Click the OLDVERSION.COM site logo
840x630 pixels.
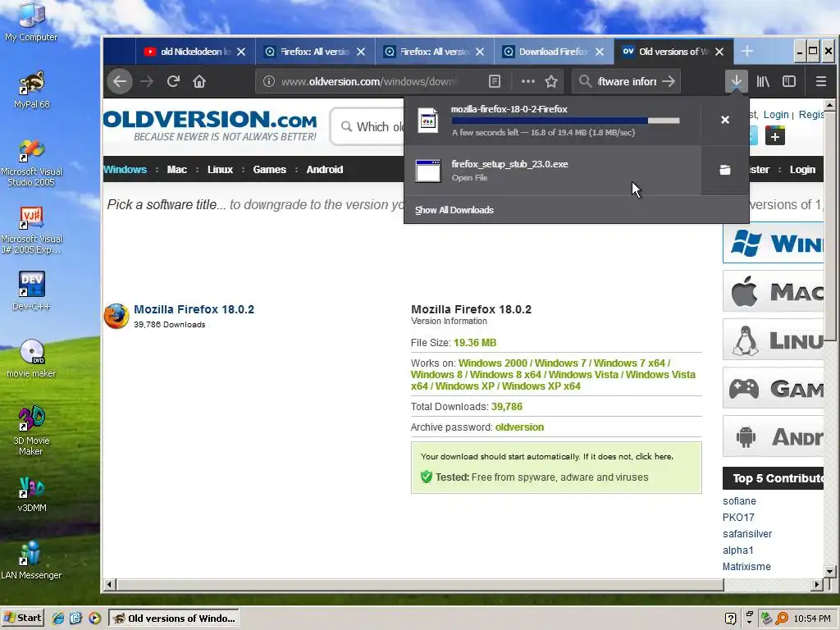(x=210, y=126)
